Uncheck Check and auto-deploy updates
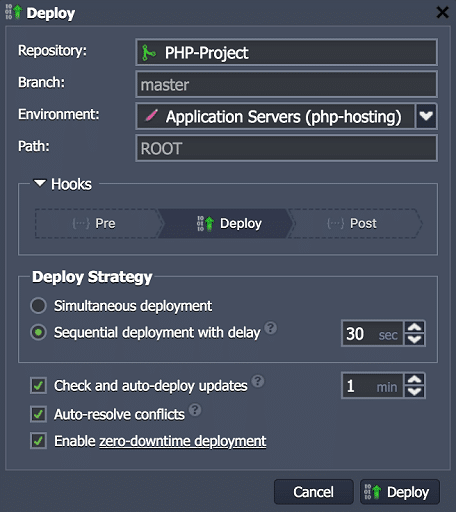The image size is (456, 512). click(38, 386)
